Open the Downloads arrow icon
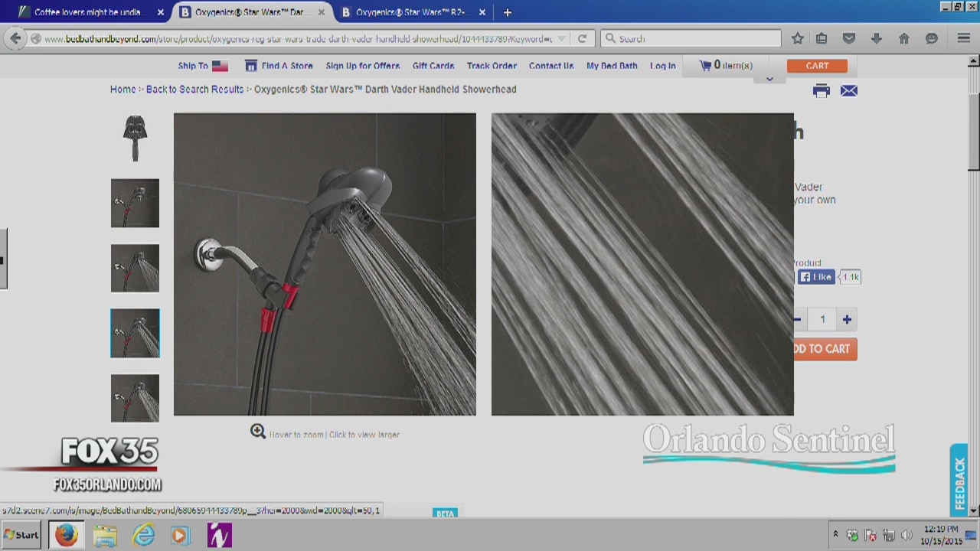The height and width of the screenshot is (551, 980). tap(877, 38)
